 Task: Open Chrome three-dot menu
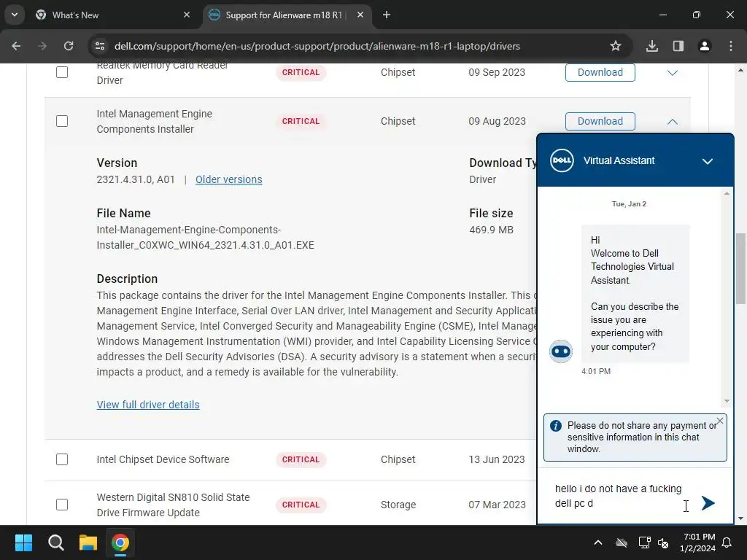tap(731, 46)
